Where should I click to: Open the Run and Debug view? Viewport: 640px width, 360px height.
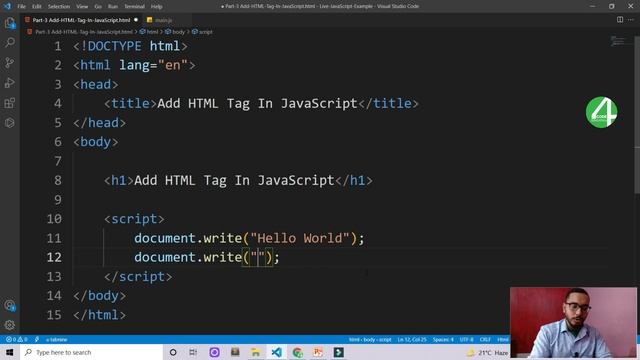point(10,82)
